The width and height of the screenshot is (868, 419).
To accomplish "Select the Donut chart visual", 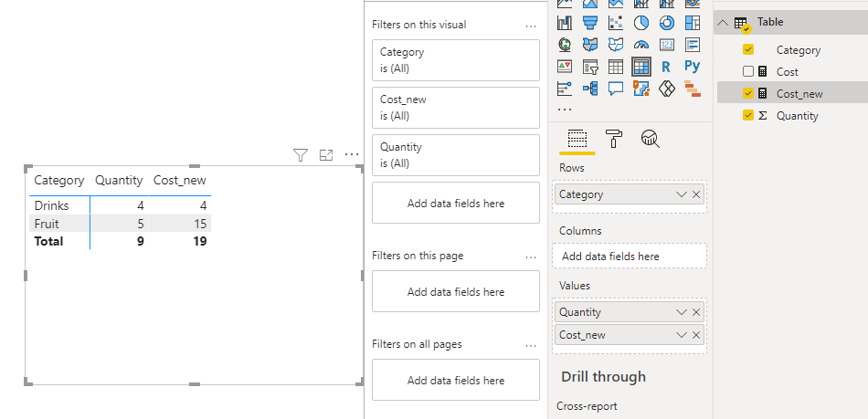I will 666,23.
